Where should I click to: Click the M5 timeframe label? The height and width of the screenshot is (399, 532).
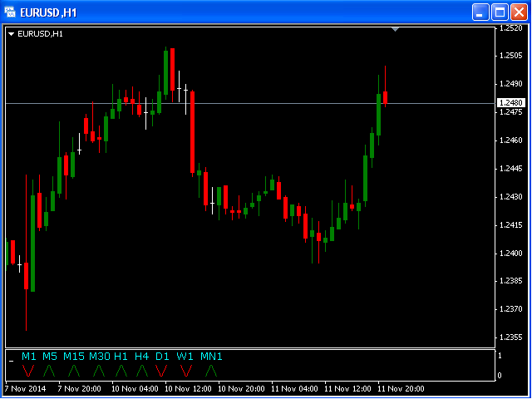tap(50, 357)
